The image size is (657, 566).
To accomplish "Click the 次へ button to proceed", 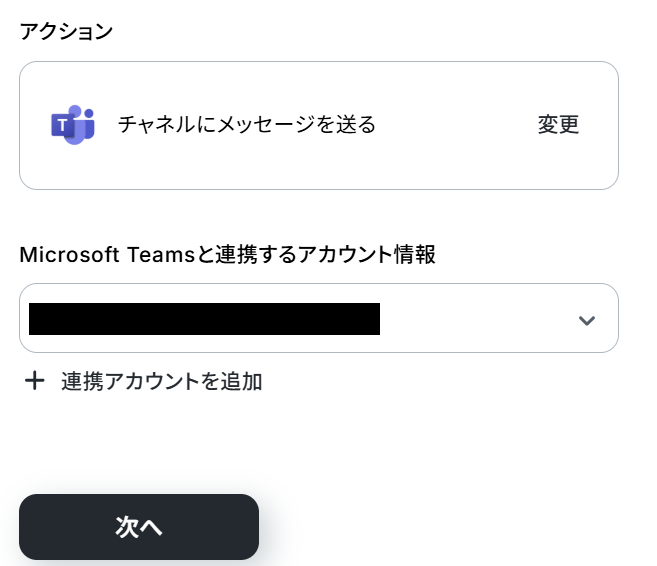I will pyautogui.click(x=139, y=527).
